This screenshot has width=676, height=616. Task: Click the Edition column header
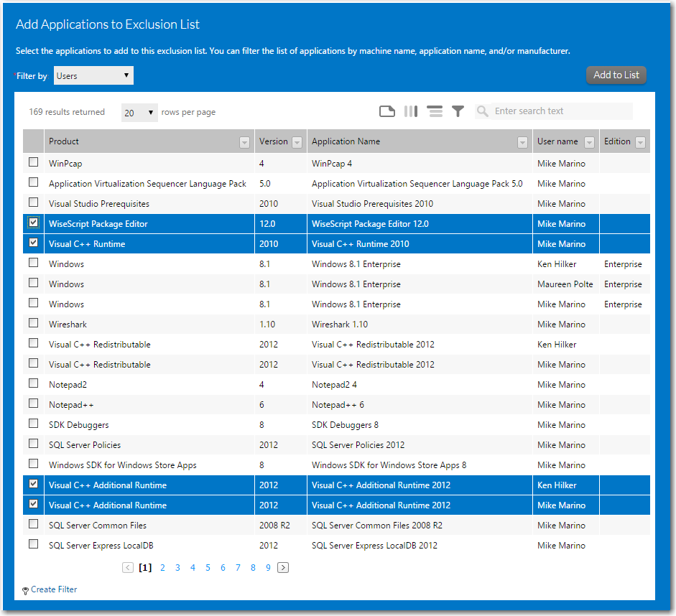[x=617, y=141]
